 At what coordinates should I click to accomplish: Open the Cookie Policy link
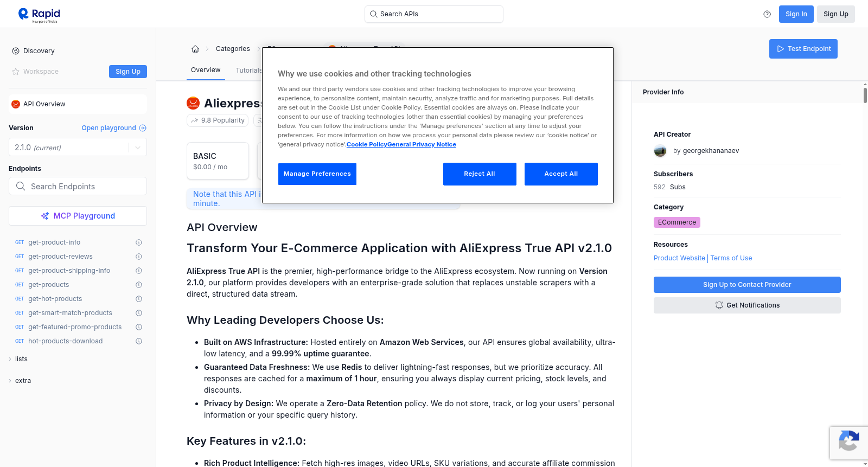(x=367, y=144)
